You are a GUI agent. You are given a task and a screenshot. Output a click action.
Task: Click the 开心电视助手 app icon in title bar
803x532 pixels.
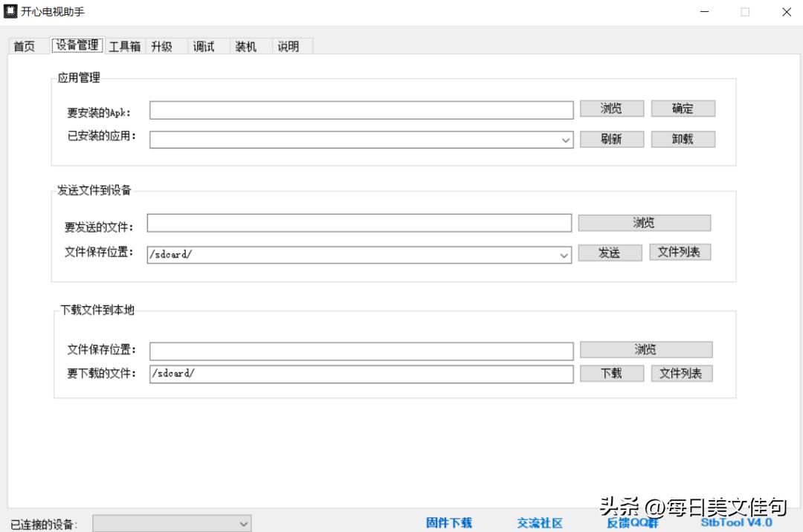(10, 11)
